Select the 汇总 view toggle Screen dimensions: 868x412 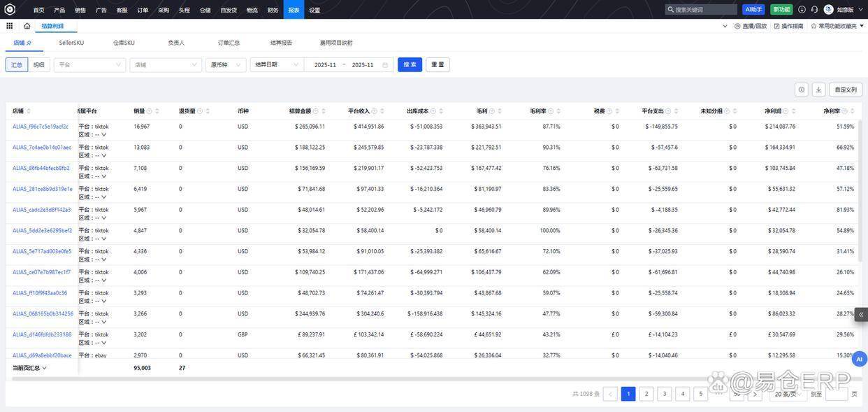click(x=16, y=65)
